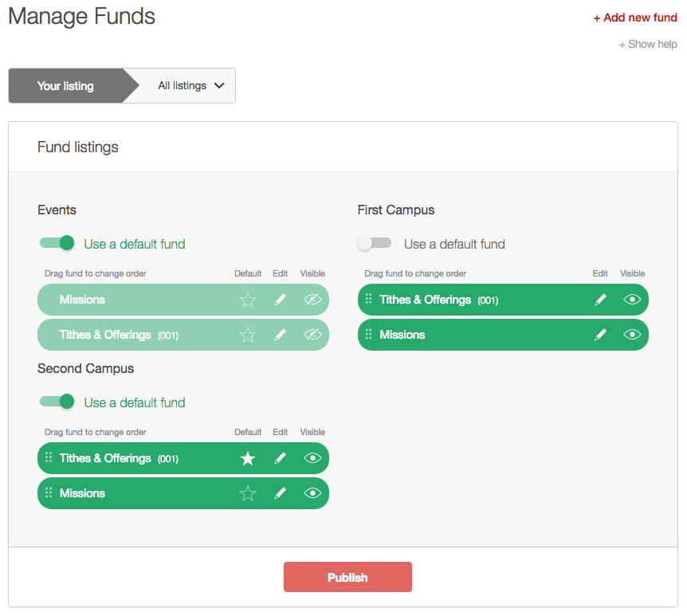This screenshot has width=687, height=616.
Task: Turn off Second Campus default fund switch
Action: coord(57,401)
